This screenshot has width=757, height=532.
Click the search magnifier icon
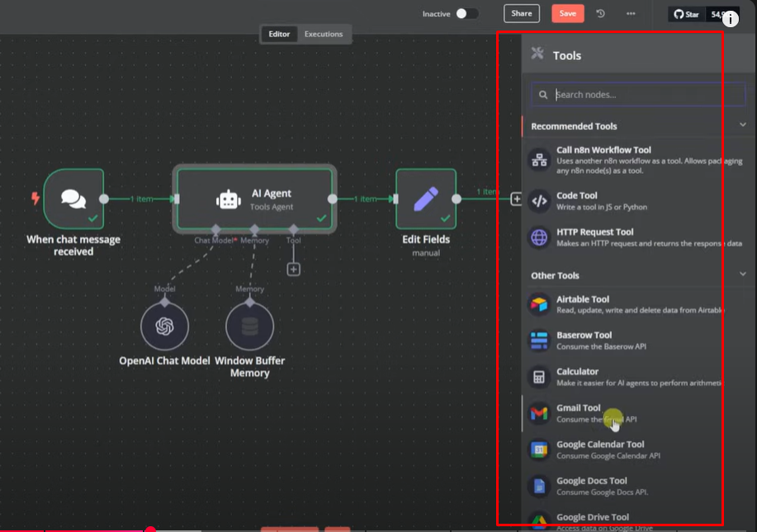point(543,95)
